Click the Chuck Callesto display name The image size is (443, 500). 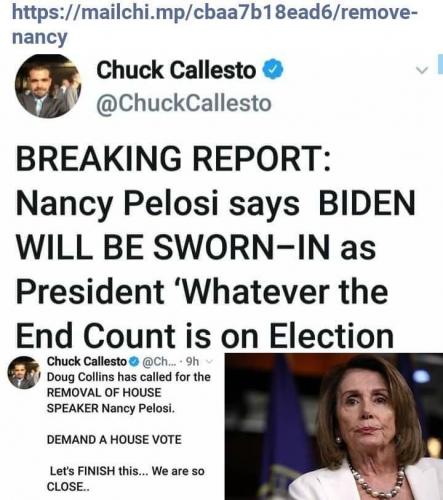pyautogui.click(x=176, y=70)
